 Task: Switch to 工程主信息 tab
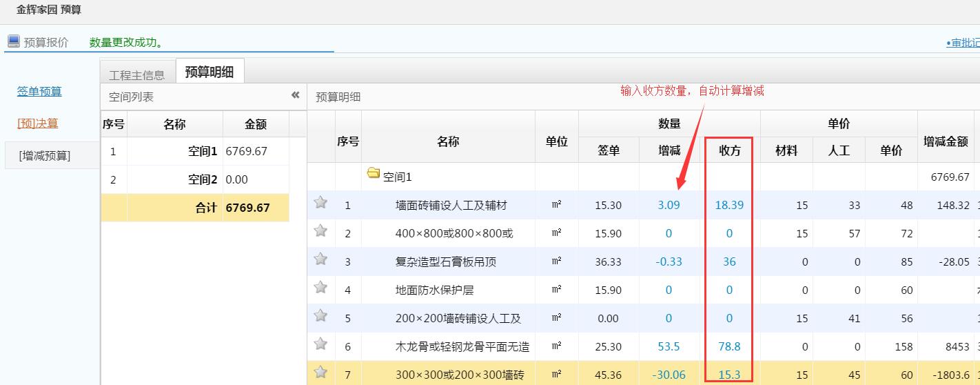click(136, 75)
